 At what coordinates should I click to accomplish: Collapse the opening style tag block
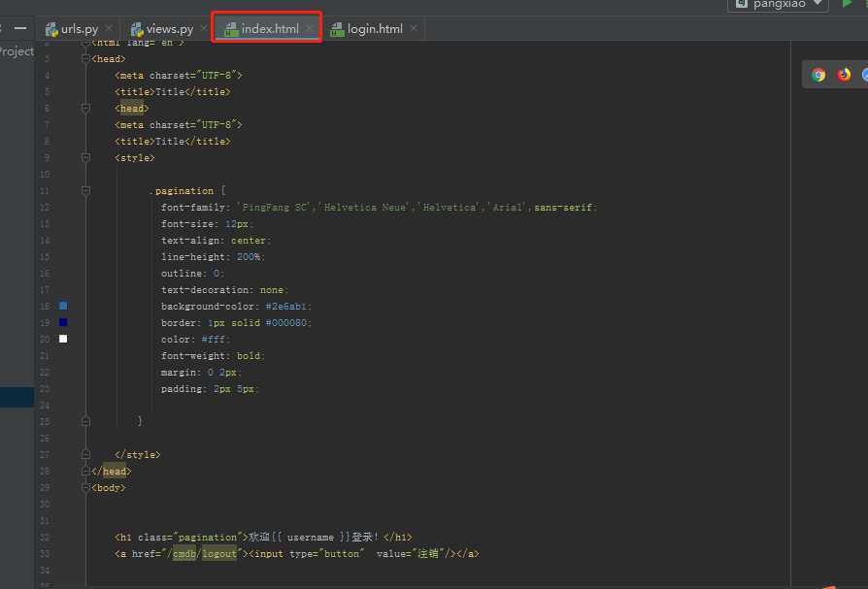click(x=85, y=158)
